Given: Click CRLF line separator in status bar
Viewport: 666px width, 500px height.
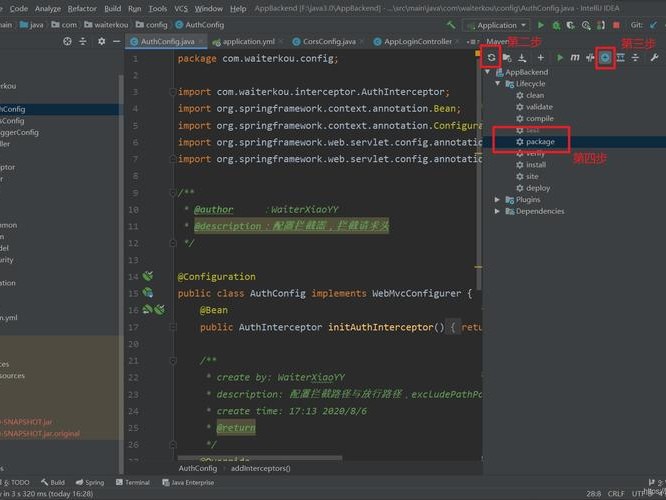Looking at the screenshot, I should 616,493.
